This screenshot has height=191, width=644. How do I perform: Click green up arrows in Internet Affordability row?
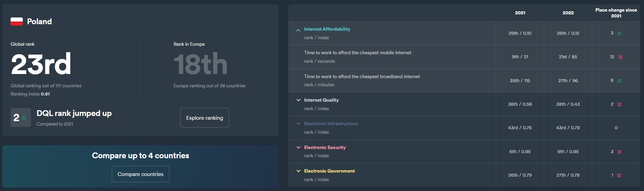[619, 33]
